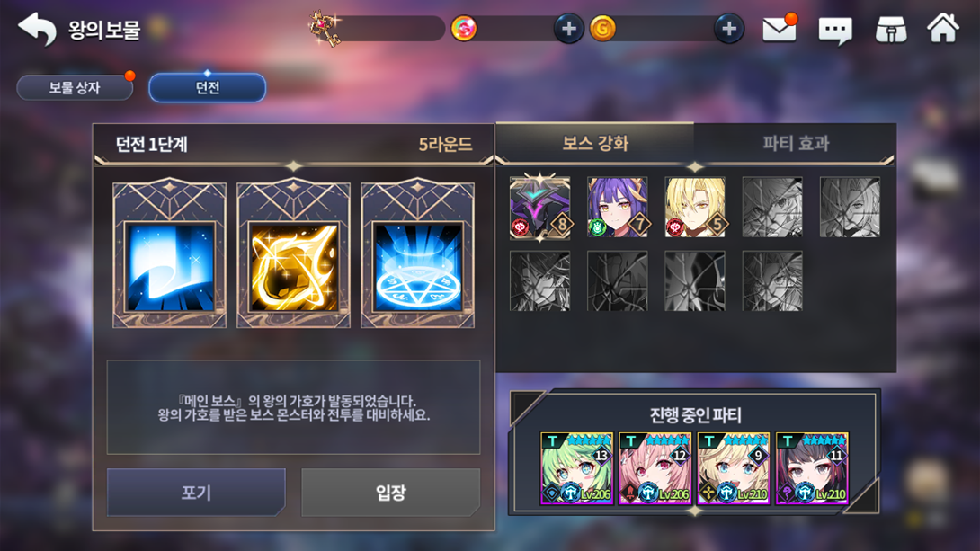
Task: Open the mail envelope inbox
Action: (780, 29)
